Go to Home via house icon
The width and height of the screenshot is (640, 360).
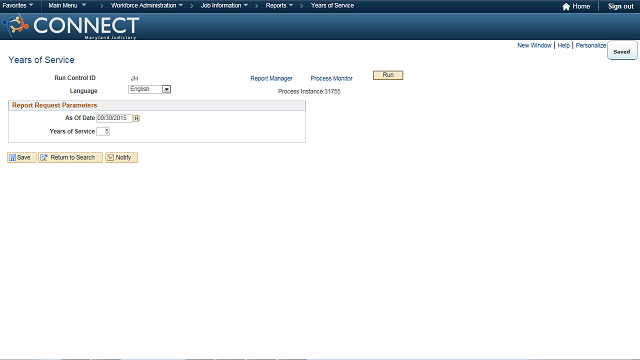pyautogui.click(x=576, y=7)
